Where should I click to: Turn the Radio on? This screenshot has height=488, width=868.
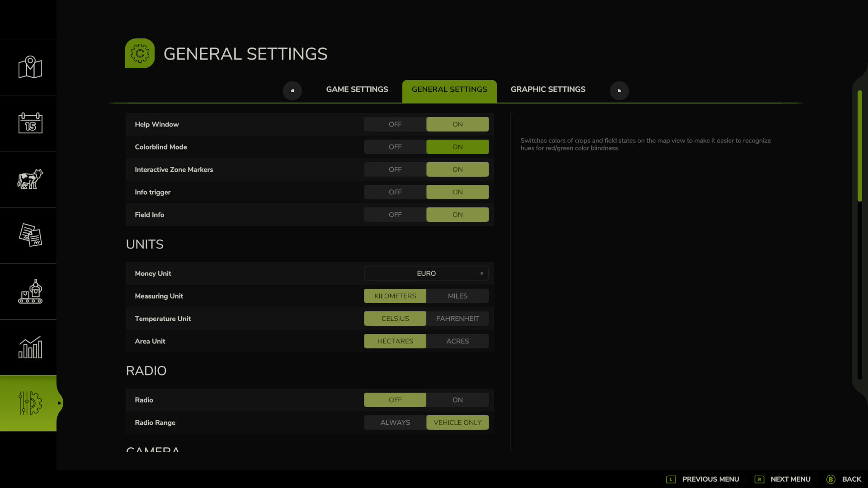458,400
